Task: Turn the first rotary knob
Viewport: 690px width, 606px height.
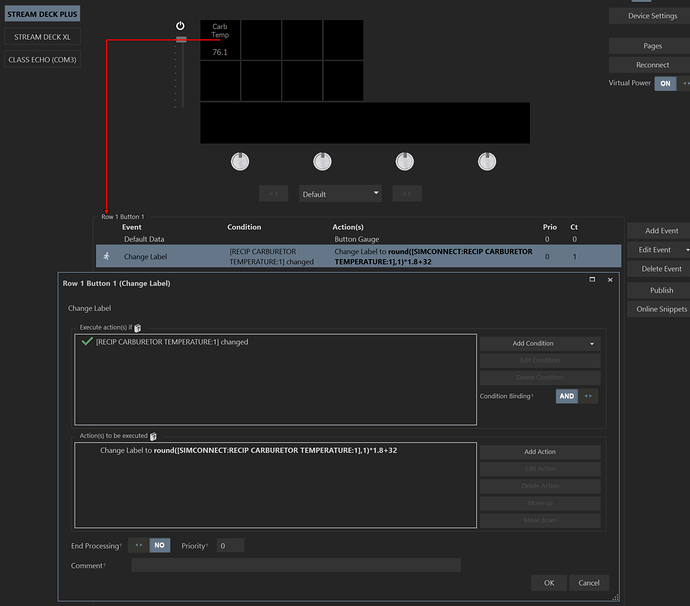Action: tap(240, 162)
